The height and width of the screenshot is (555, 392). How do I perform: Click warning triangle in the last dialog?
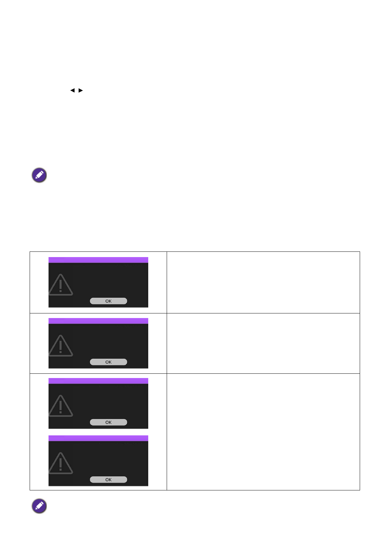[61, 463]
